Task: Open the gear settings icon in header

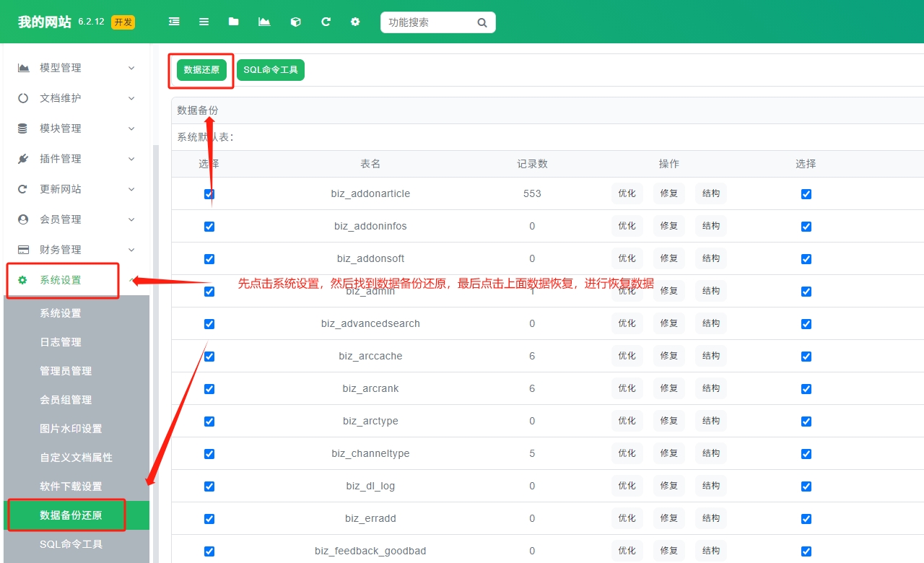Action: [355, 22]
